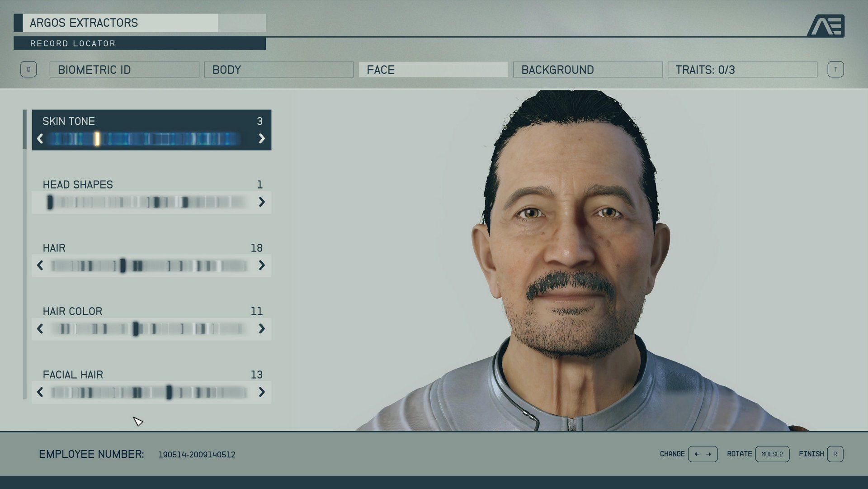Image resolution: width=868 pixels, height=489 pixels.
Task: Click the Q key icon left of tabs
Action: 28,70
